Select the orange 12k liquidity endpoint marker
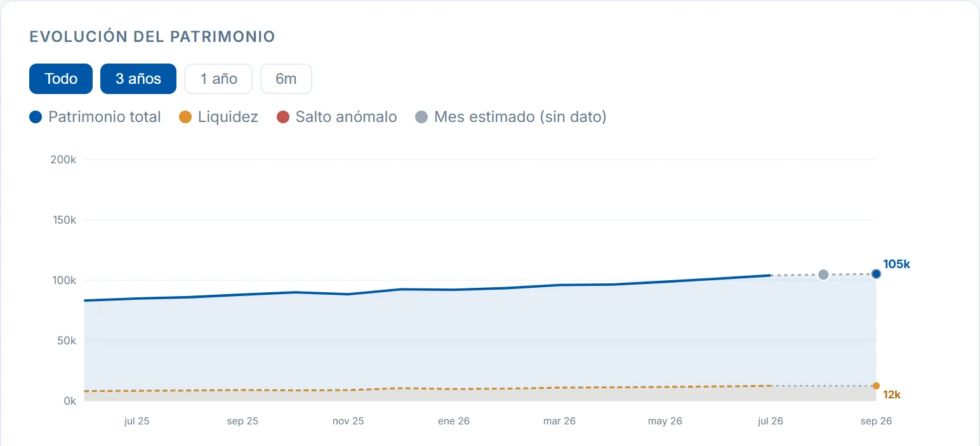Viewport: 980px width, 446px height. (x=876, y=386)
